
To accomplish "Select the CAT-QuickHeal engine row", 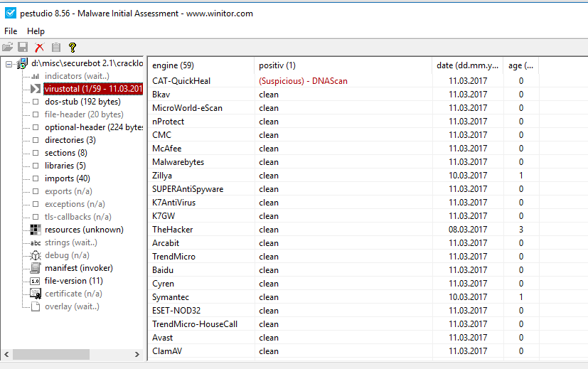I will [343, 81].
